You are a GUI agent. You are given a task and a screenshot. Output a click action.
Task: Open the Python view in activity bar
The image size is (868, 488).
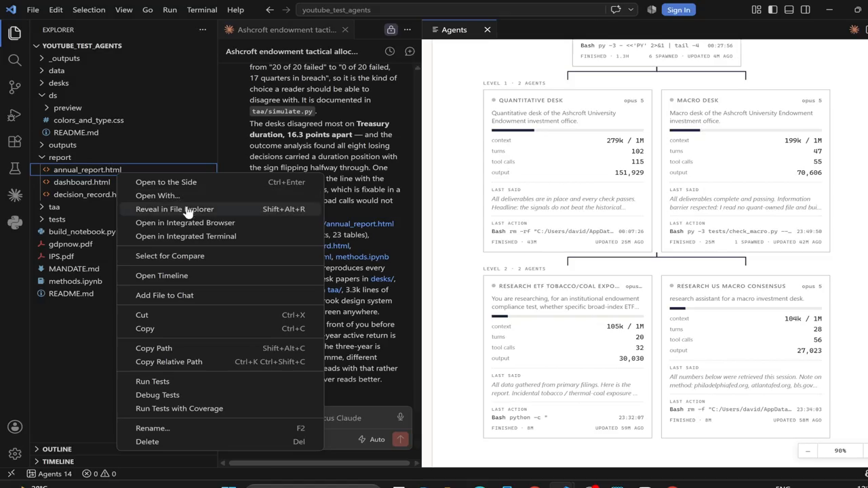(x=15, y=222)
